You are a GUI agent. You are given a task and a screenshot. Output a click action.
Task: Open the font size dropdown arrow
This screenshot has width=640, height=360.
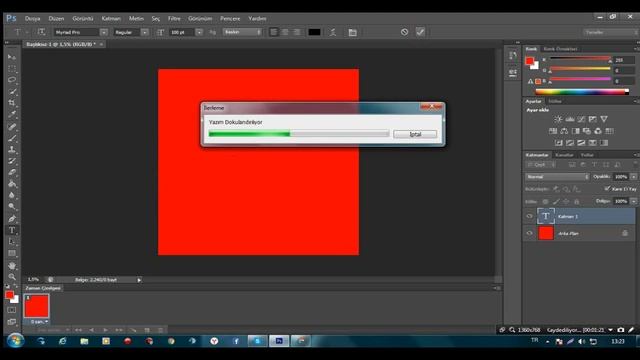[199, 32]
